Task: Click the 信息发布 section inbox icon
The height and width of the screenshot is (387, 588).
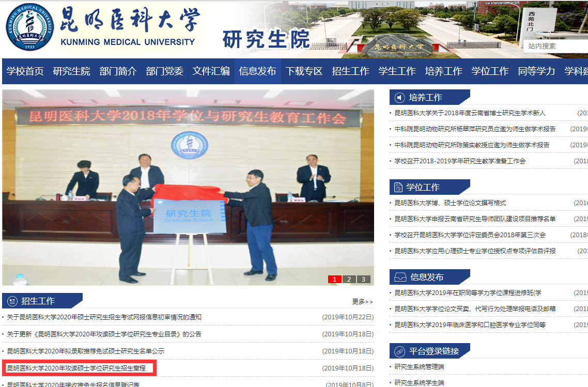Action: point(400,277)
